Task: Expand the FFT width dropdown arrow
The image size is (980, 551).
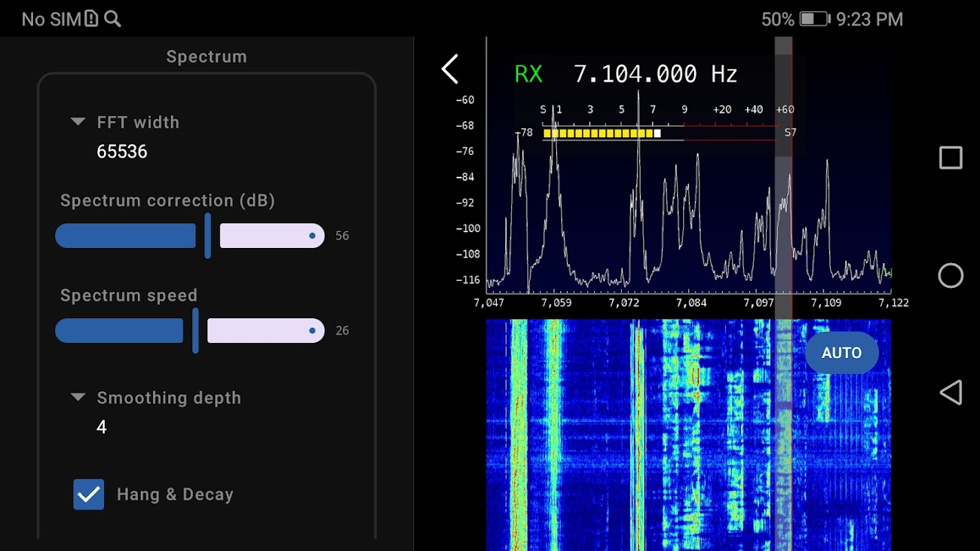Action: (x=78, y=122)
